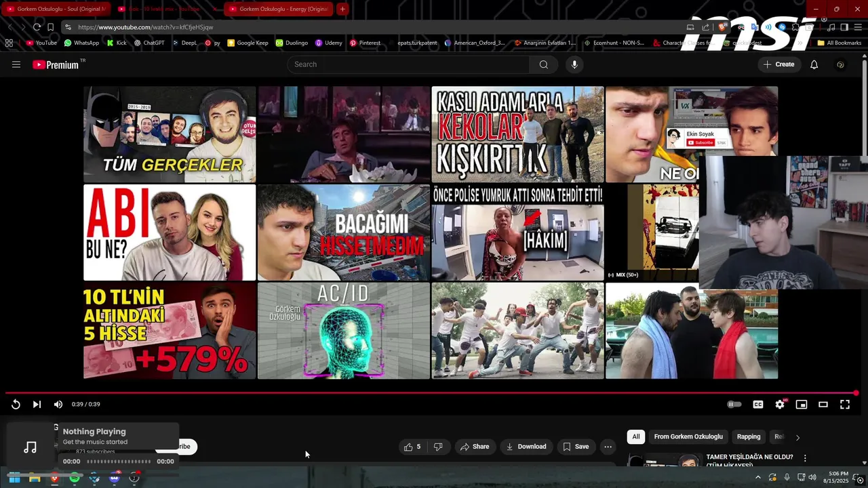Open WhatsApp bookmark
This screenshot has width=868, height=488.
click(81, 43)
